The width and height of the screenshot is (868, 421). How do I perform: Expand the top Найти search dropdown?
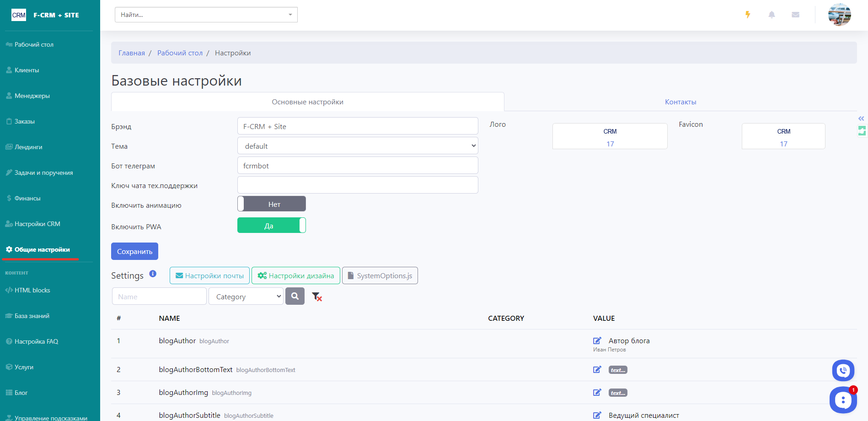coord(206,15)
